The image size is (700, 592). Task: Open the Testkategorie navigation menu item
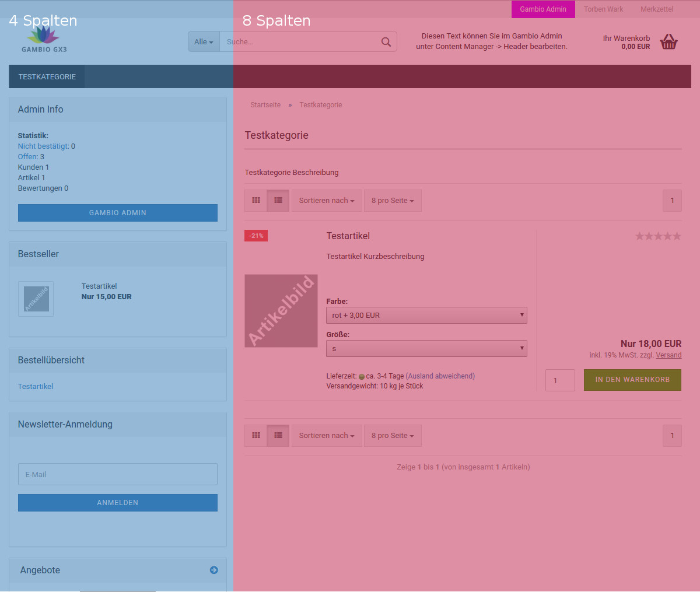coord(47,77)
